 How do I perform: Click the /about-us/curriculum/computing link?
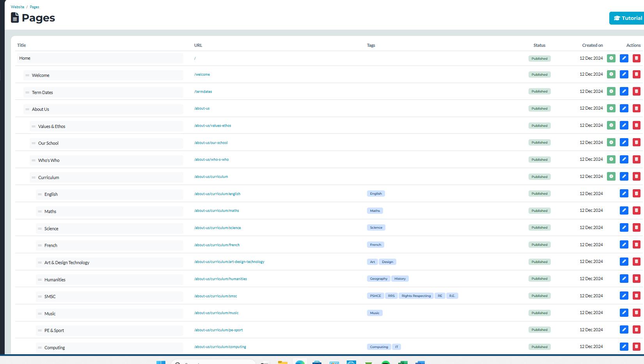coord(220,347)
